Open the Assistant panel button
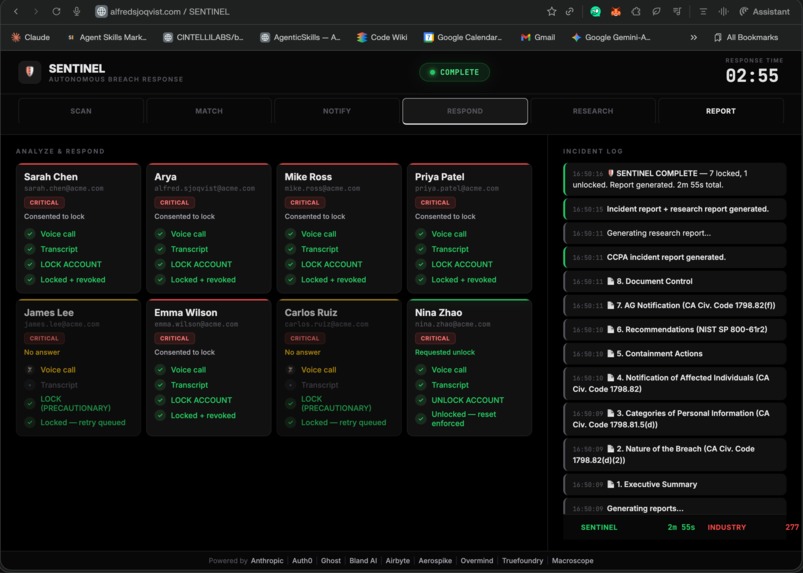The height and width of the screenshot is (573, 803). point(764,11)
